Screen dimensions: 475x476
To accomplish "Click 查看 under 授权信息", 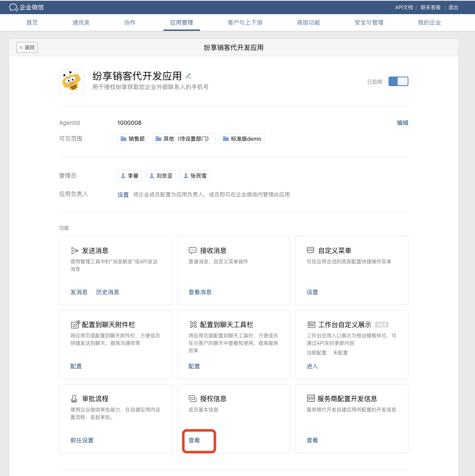I will pos(194,440).
